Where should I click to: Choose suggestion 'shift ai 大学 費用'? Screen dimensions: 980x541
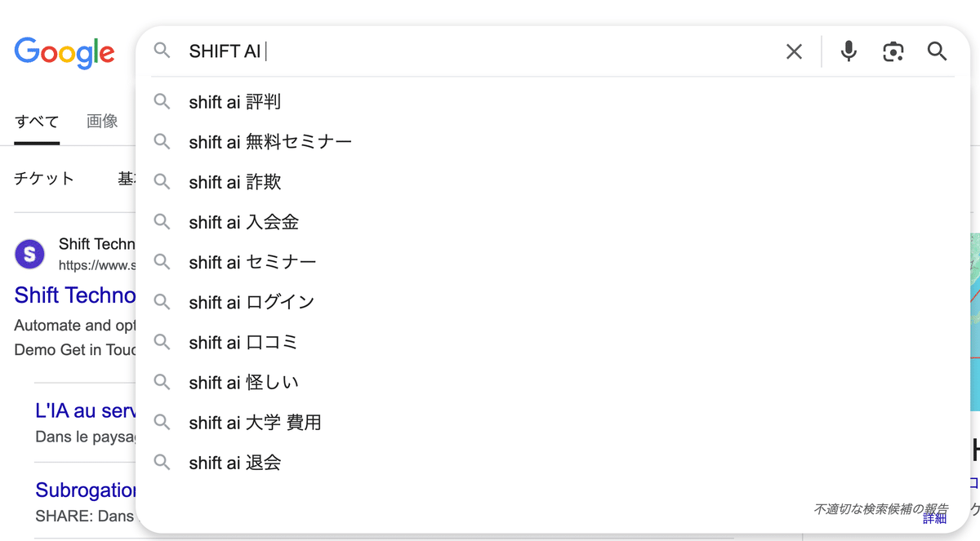click(255, 423)
